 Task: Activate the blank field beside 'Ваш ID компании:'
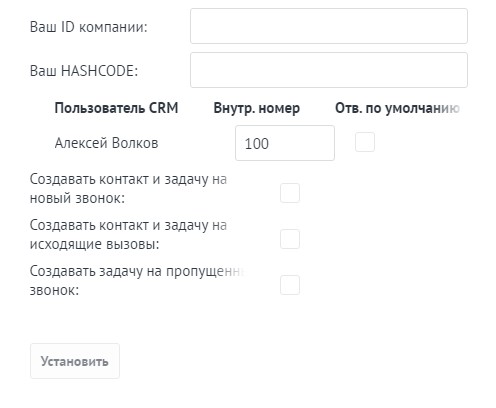[329, 26]
